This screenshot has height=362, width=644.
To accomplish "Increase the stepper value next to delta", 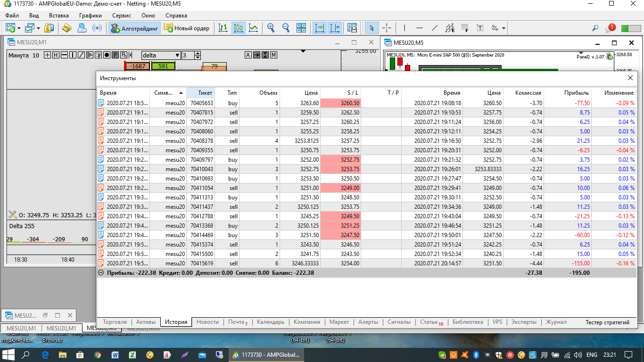I will click(198, 53).
